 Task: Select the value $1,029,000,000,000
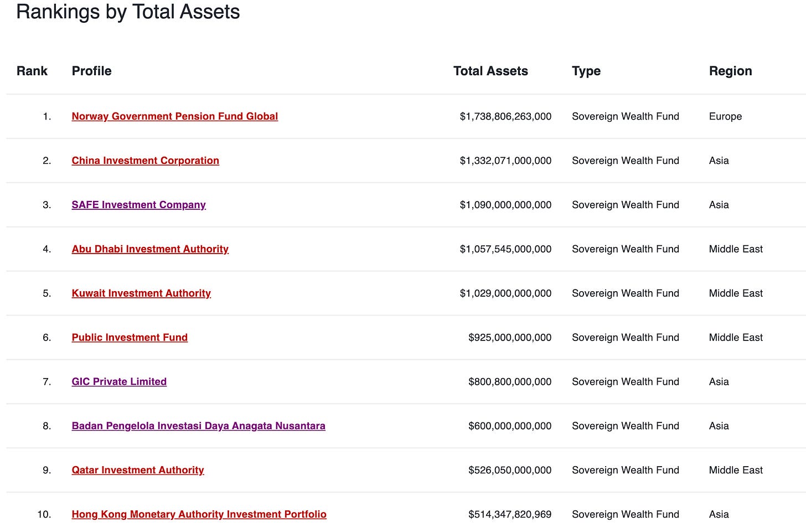tap(505, 293)
